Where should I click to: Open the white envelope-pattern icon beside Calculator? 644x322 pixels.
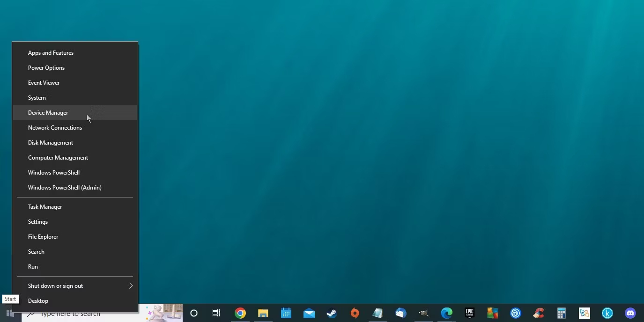coord(585,313)
